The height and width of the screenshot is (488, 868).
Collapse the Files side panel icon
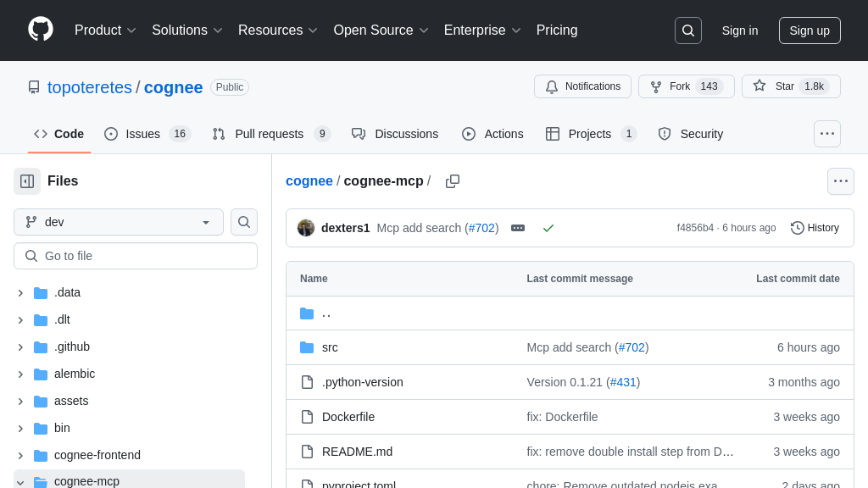[x=27, y=181]
